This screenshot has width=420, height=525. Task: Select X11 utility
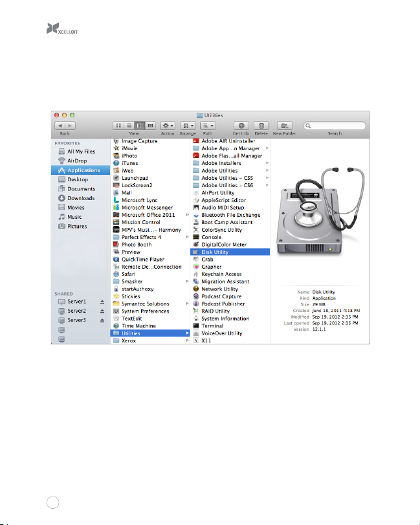tap(230, 341)
